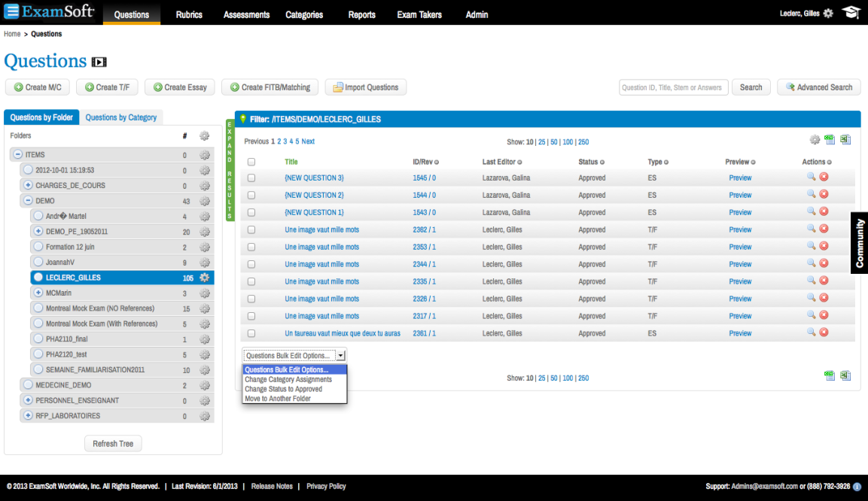Open gear options for ITEMS folder
The height and width of the screenshot is (501, 868).
pyautogui.click(x=204, y=156)
